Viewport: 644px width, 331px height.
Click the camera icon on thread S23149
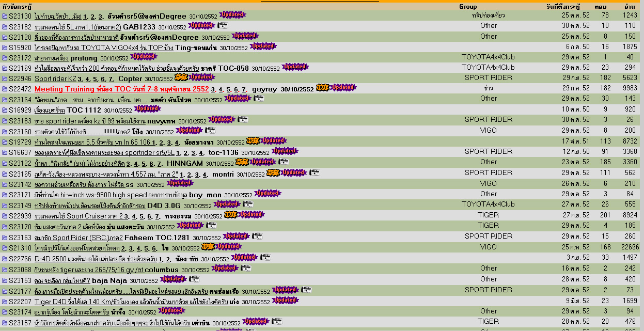point(248,204)
